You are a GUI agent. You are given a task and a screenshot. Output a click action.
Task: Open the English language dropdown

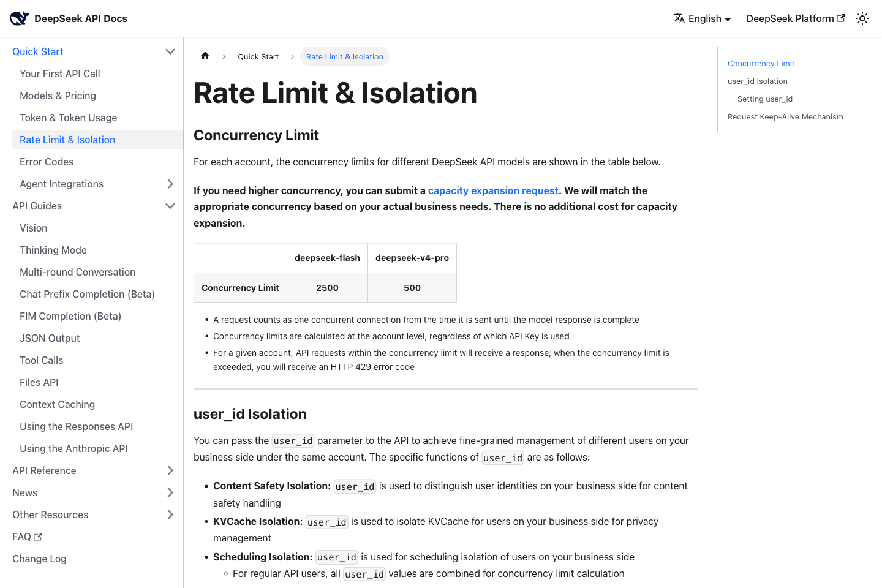click(x=703, y=18)
